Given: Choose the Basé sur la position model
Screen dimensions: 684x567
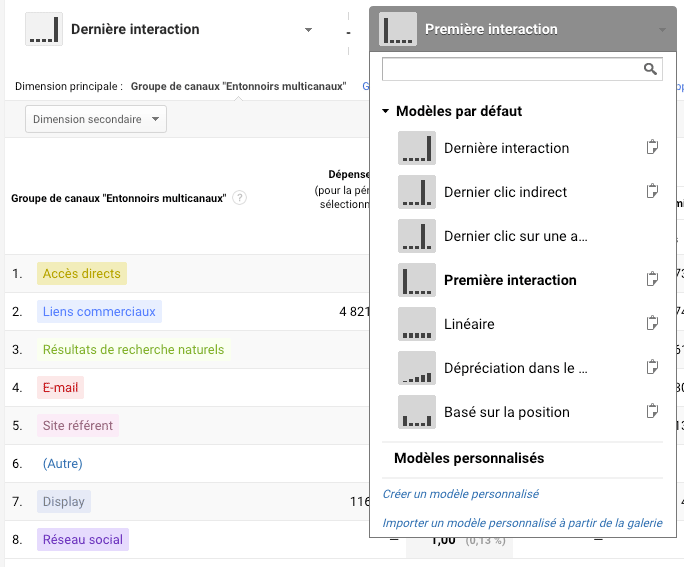Looking at the screenshot, I should [x=506, y=412].
